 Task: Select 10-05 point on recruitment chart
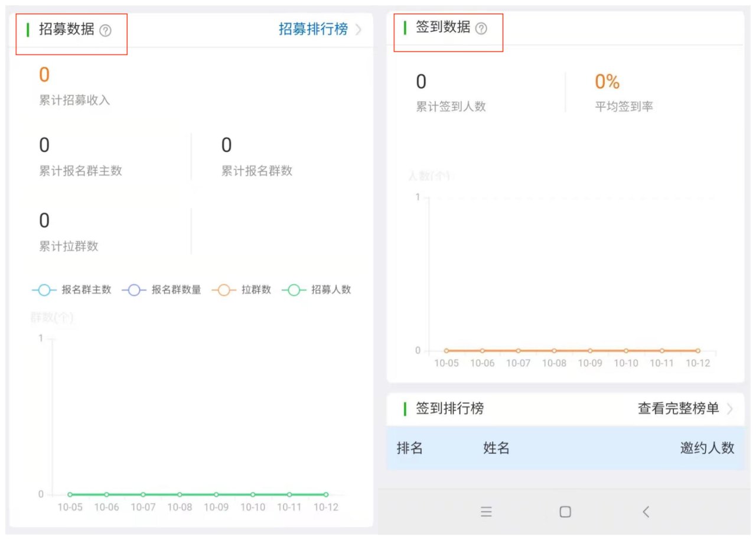pos(70,495)
